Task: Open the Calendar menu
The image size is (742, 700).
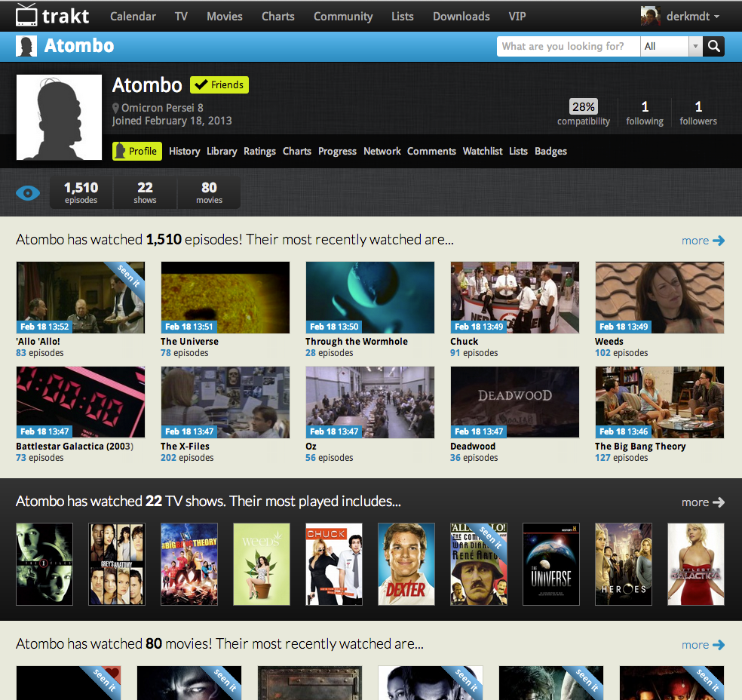Action: pyautogui.click(x=133, y=17)
